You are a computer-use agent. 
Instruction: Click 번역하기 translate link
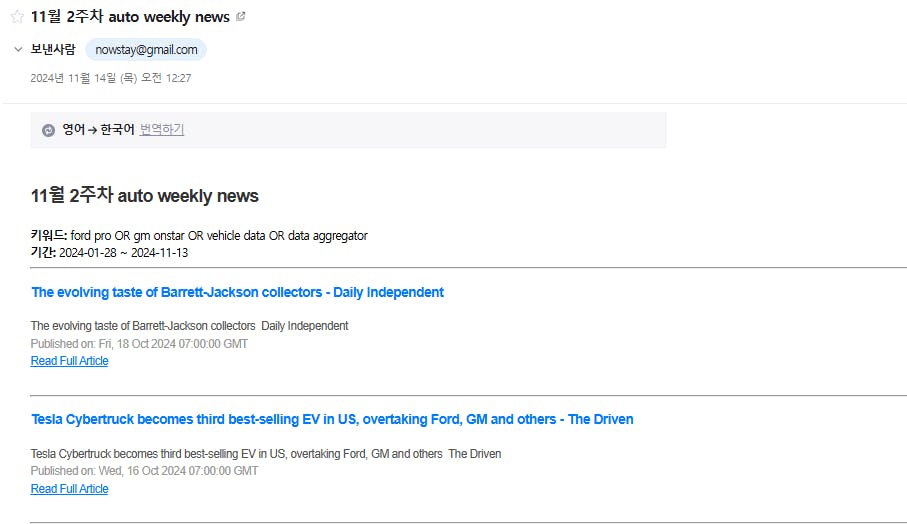click(162, 130)
